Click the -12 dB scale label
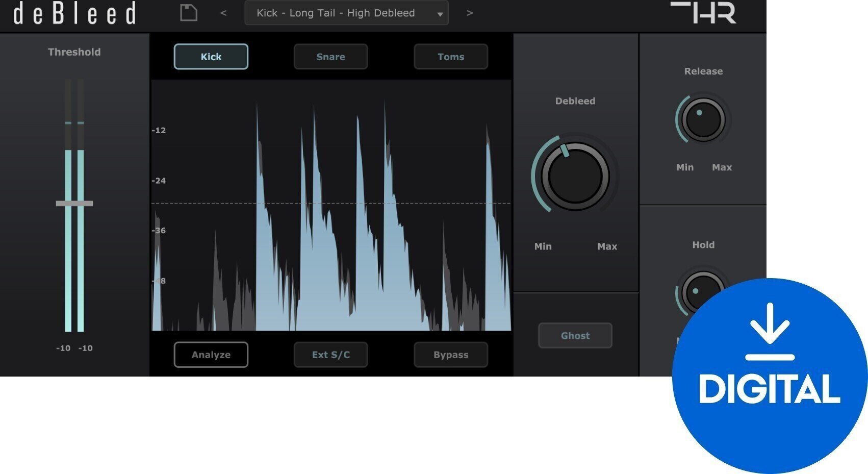Viewport: 868px width, 474px height. 159,131
